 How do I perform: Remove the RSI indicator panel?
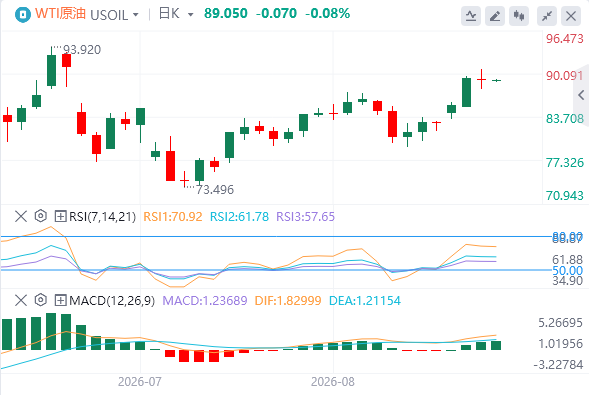pyautogui.click(x=21, y=216)
